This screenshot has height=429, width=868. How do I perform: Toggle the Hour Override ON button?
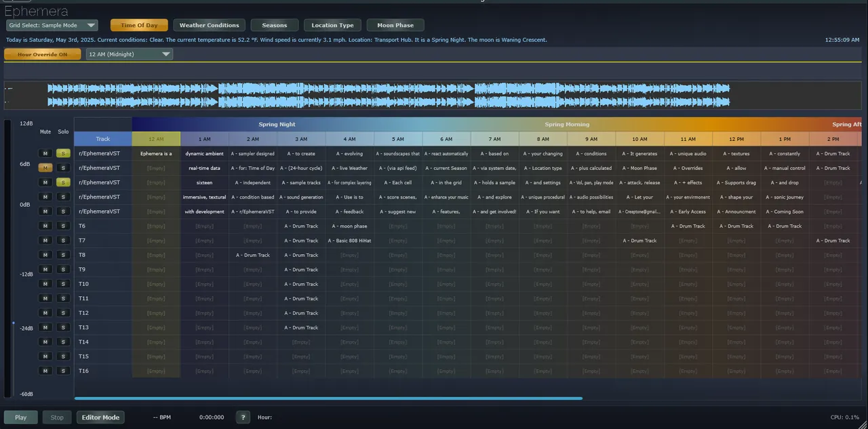pyautogui.click(x=43, y=54)
